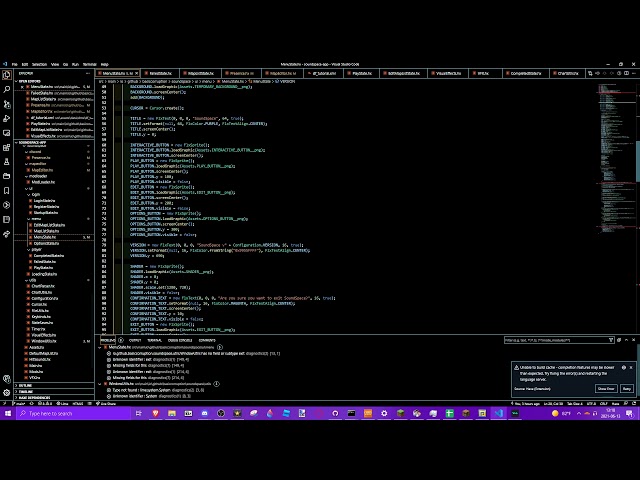Screen dimensions: 640x480
Task: Open the Help menu
Action: (104, 64)
